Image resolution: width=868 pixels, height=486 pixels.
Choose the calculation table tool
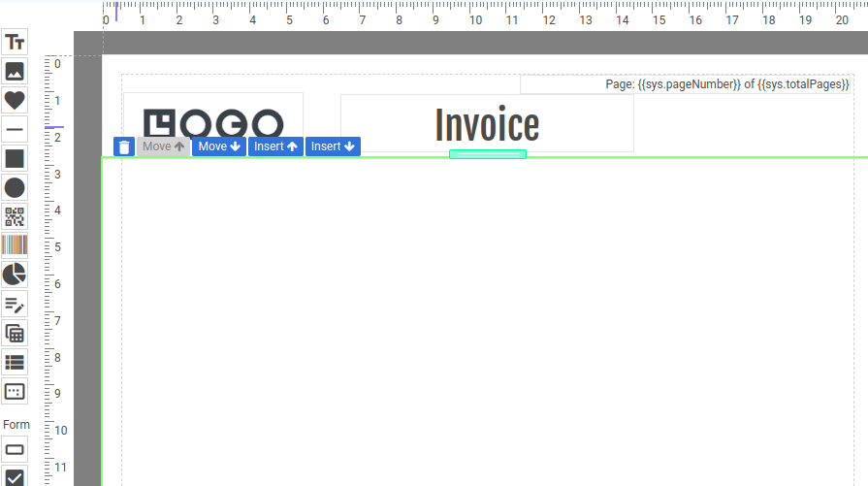tap(15, 333)
